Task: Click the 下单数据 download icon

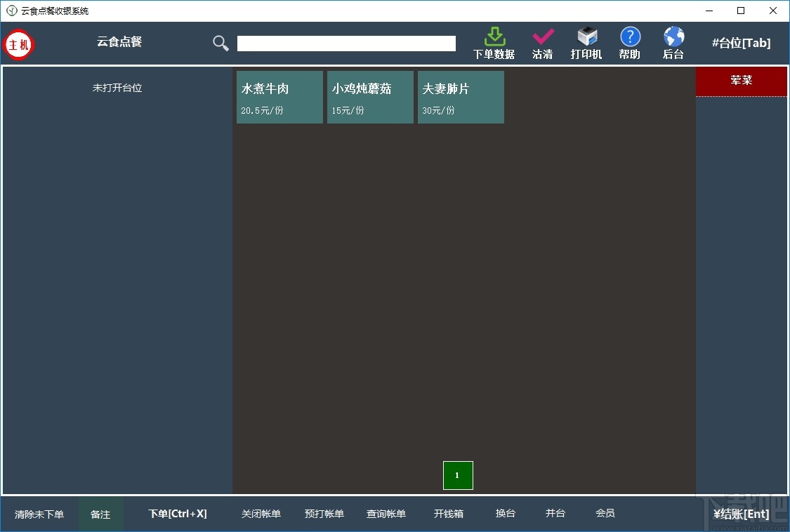Action: pos(494,42)
